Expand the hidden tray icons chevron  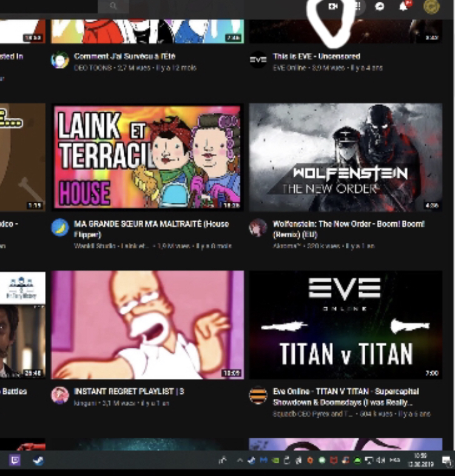(240, 460)
